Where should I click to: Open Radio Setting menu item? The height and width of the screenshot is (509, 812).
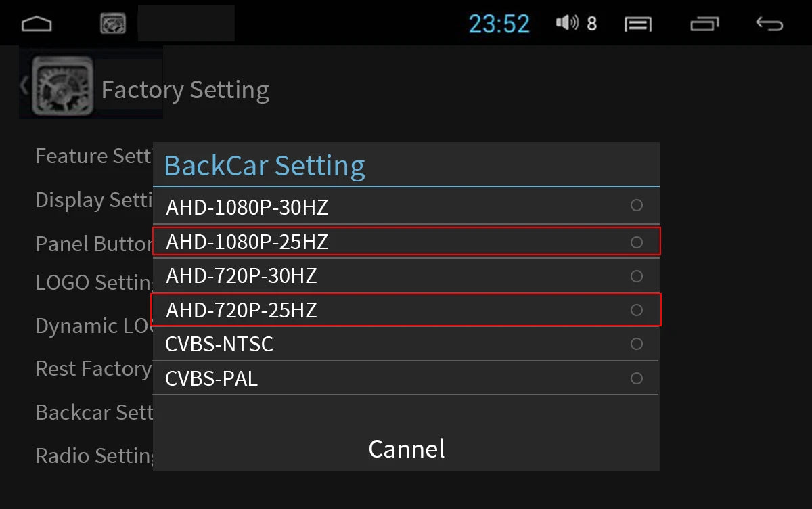[x=95, y=456]
